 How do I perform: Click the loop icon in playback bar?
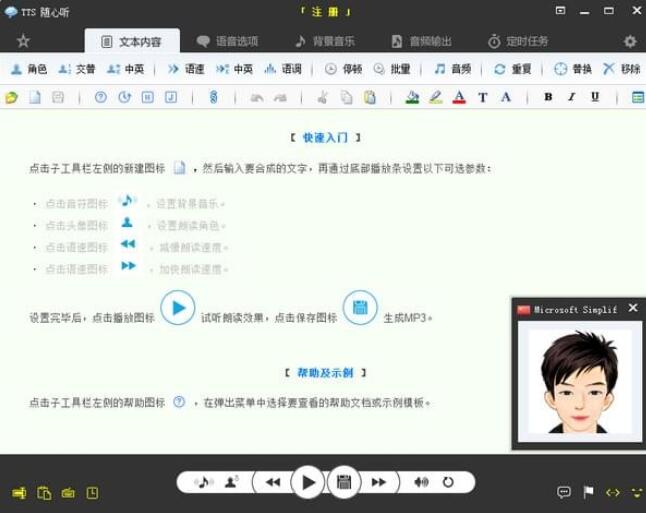(448, 482)
